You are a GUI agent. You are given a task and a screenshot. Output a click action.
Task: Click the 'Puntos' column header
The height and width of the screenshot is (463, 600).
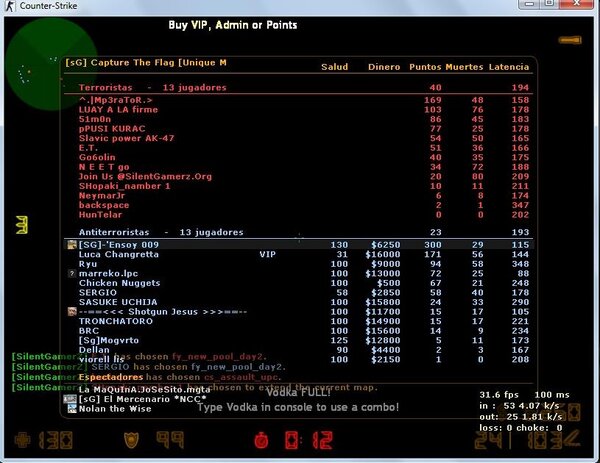coord(425,67)
